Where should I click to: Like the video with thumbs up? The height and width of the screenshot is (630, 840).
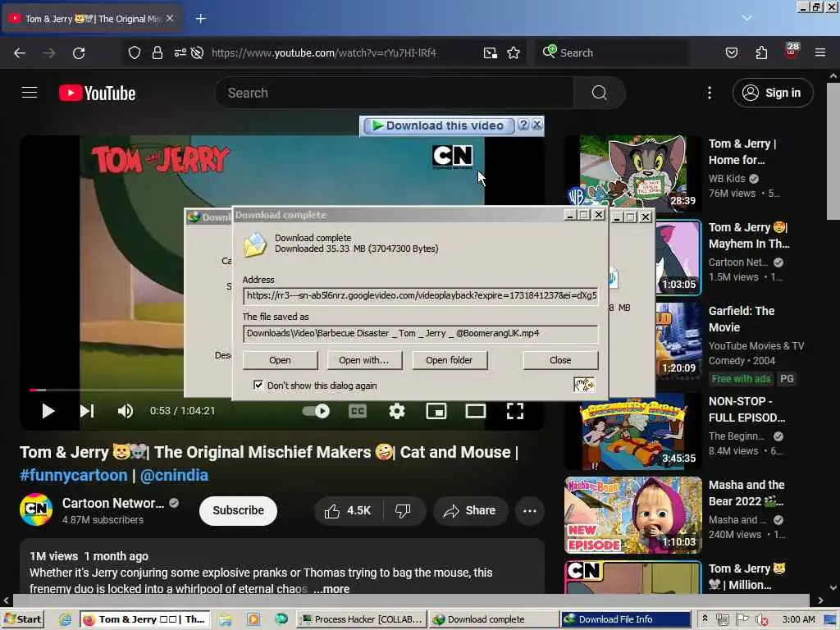tap(348, 510)
